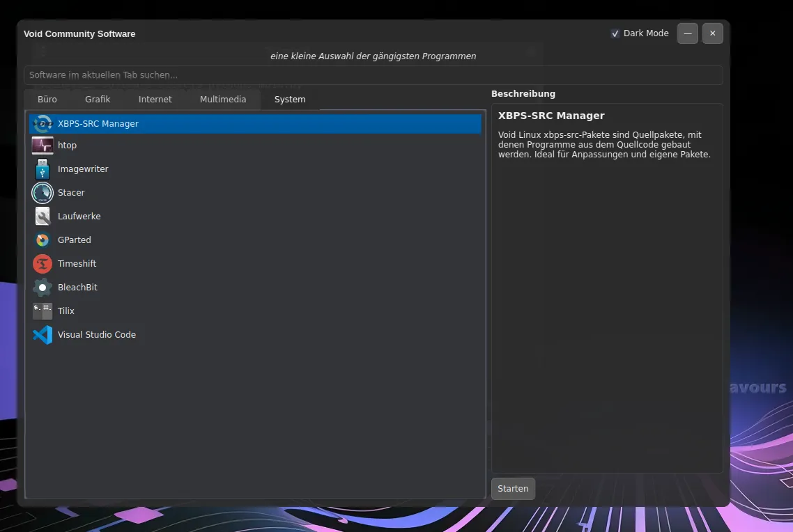Viewport: 793px width, 532px height.
Task: Click the XBPS-SRC Manager icon
Action: coord(43,124)
